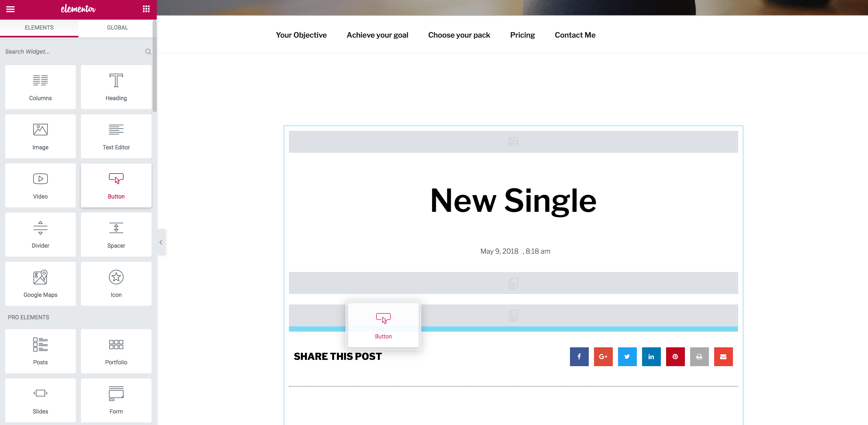Click the grid/apps menu icon
The width and height of the screenshot is (868, 425).
click(x=146, y=9)
